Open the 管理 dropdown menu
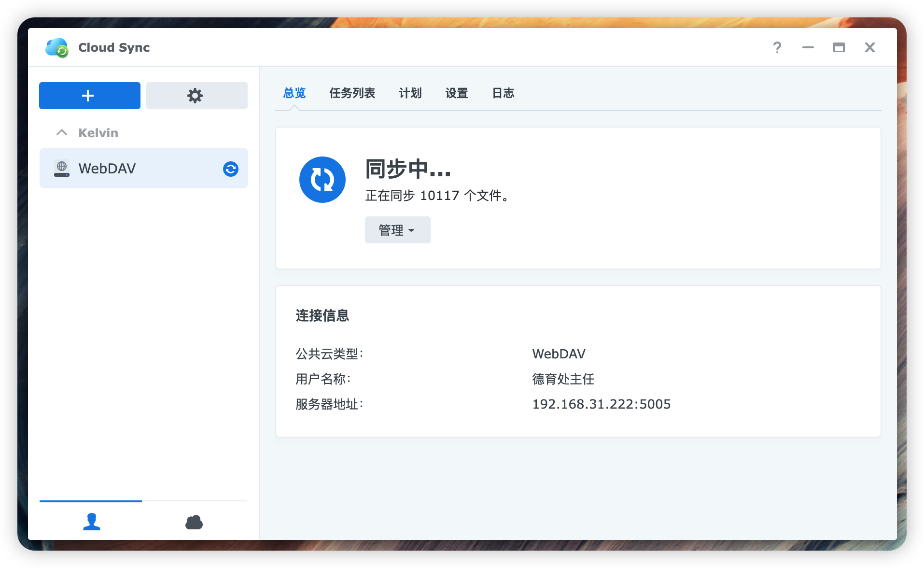924x568 pixels. [x=397, y=230]
